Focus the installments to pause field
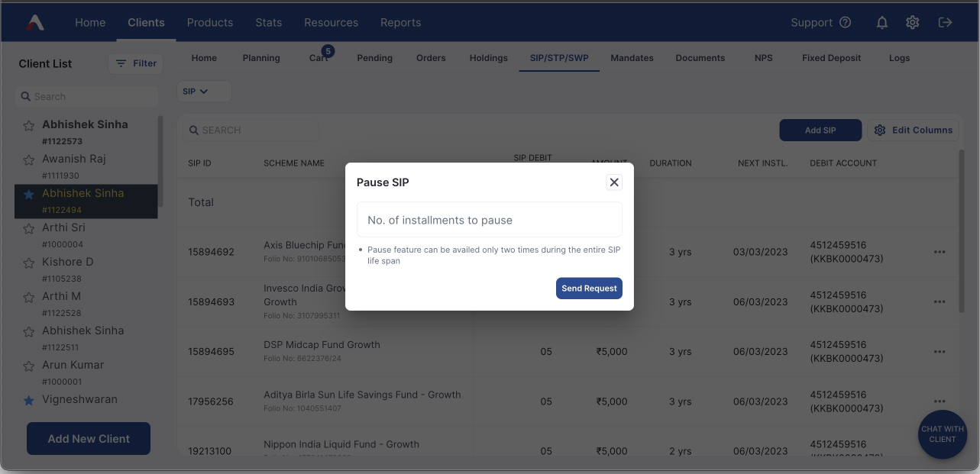The height and width of the screenshot is (474, 980). tap(490, 220)
